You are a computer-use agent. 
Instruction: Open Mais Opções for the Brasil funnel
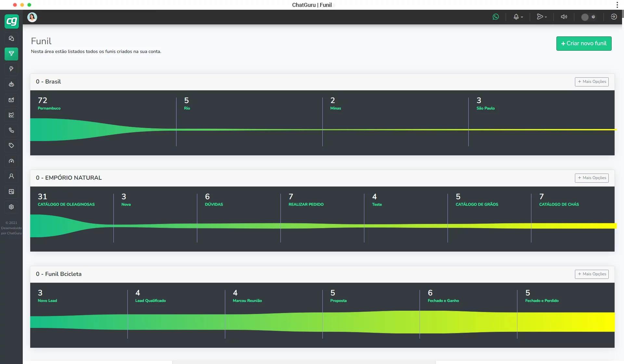point(592,82)
